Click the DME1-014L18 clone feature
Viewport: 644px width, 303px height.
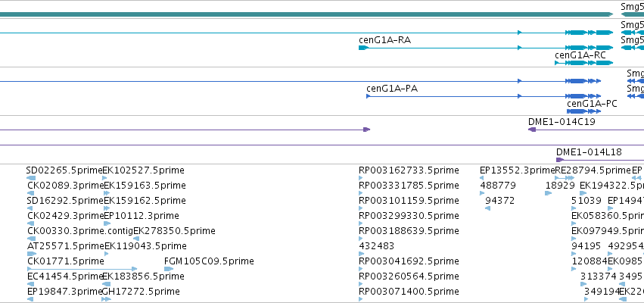600,160
